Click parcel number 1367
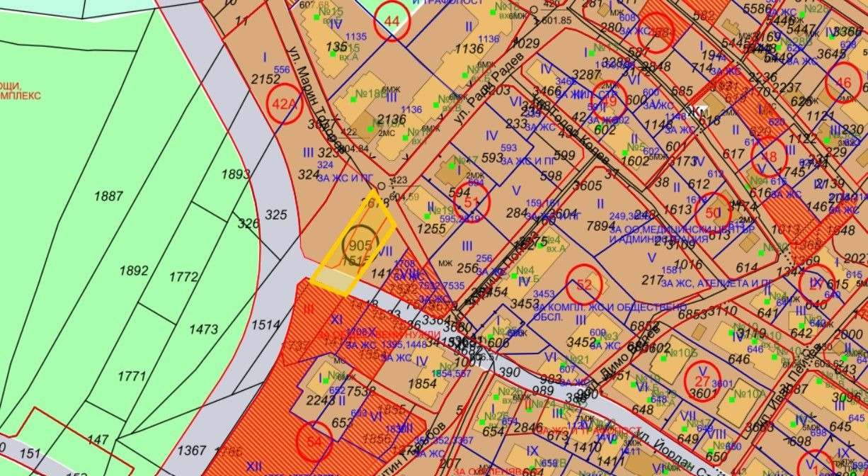868x476 pixels. (x=193, y=450)
